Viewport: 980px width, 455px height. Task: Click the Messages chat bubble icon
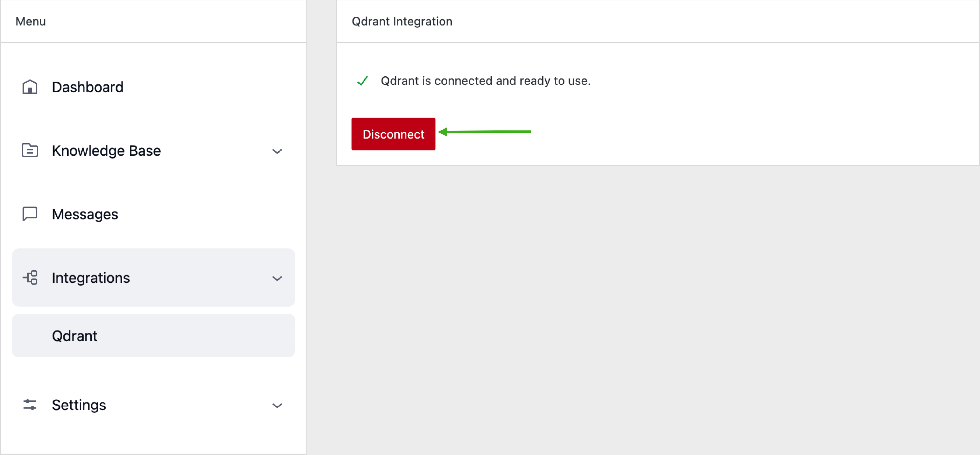(x=30, y=214)
